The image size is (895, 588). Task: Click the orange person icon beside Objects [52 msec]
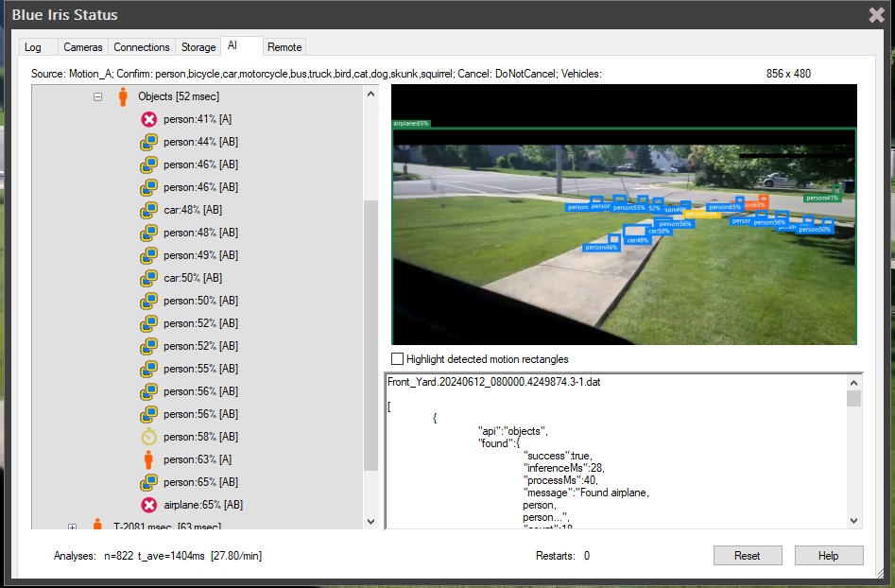[123, 96]
